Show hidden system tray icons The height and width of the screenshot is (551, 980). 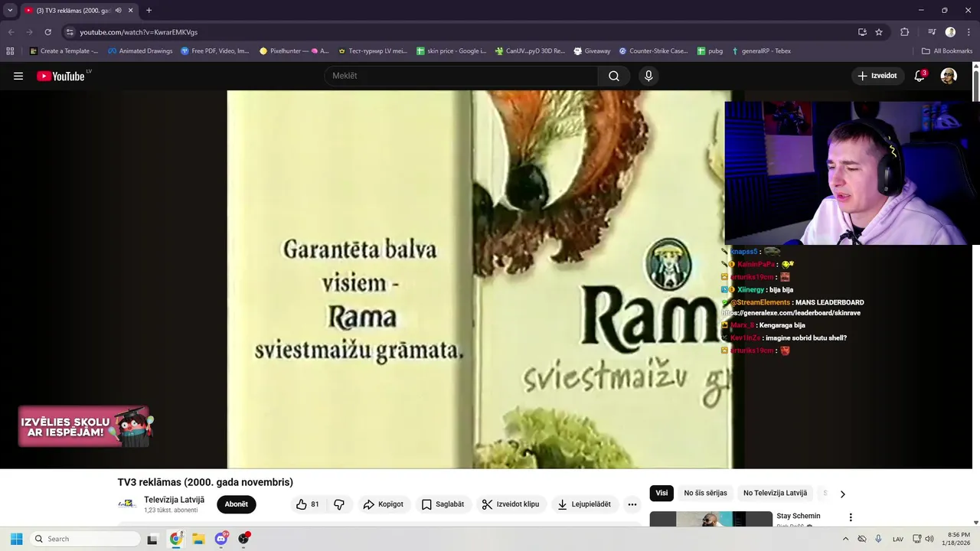pyautogui.click(x=844, y=539)
